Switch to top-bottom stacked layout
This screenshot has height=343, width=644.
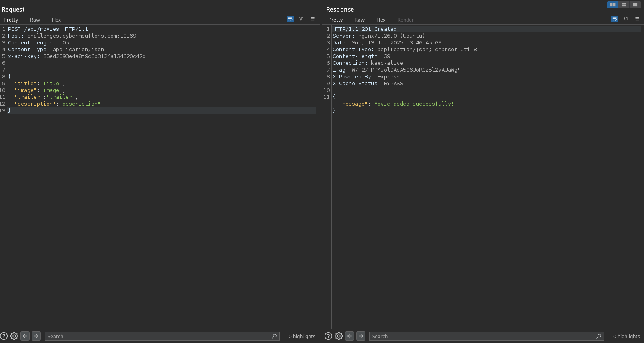click(624, 5)
